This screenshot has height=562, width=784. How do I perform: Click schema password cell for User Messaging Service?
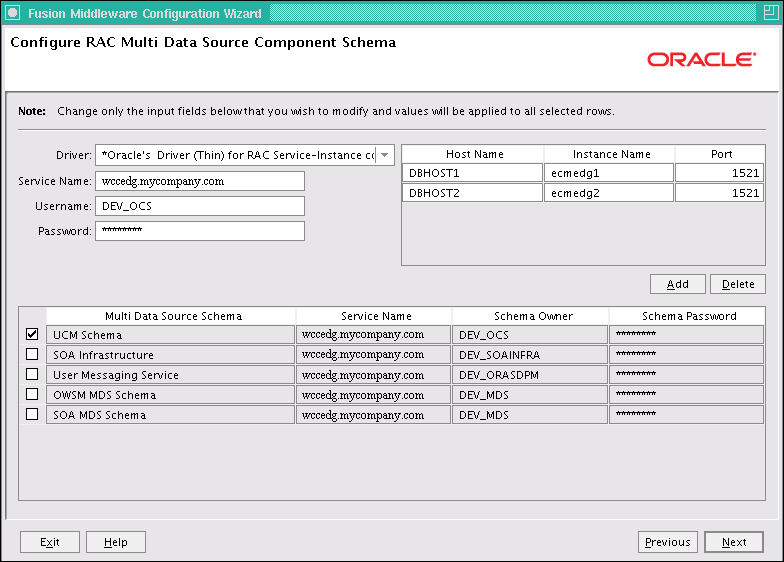point(686,374)
